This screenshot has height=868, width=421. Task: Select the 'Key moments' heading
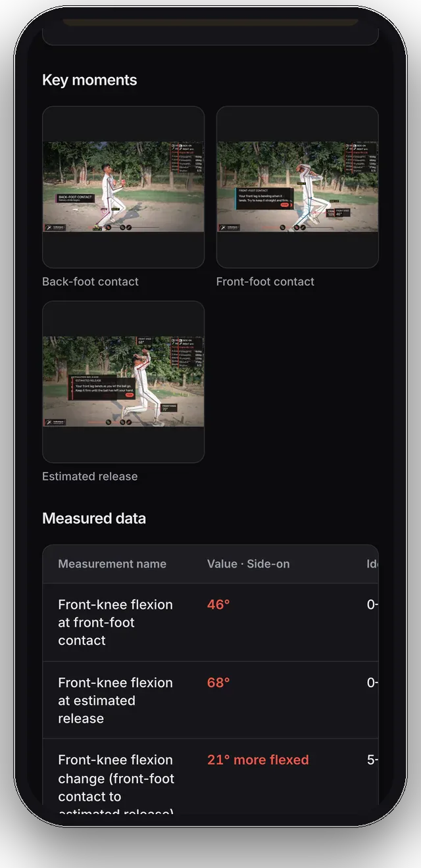(89, 80)
